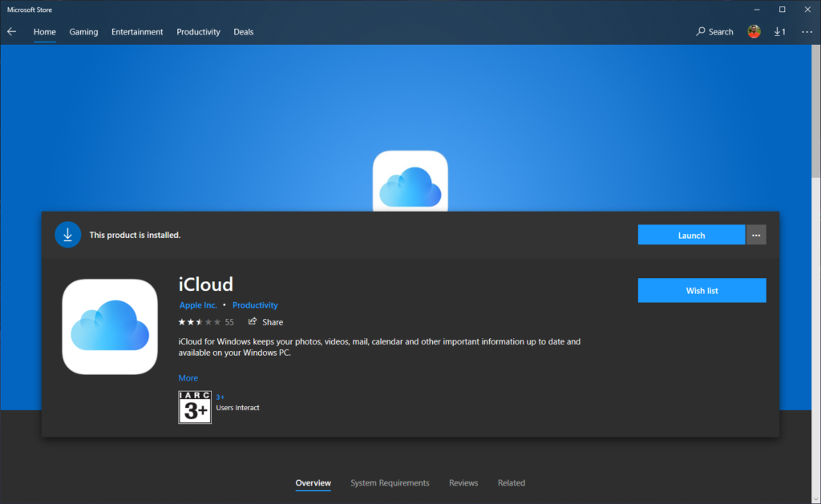Switch to the Reviews tab
Image resolution: width=821 pixels, height=504 pixels.
(463, 482)
